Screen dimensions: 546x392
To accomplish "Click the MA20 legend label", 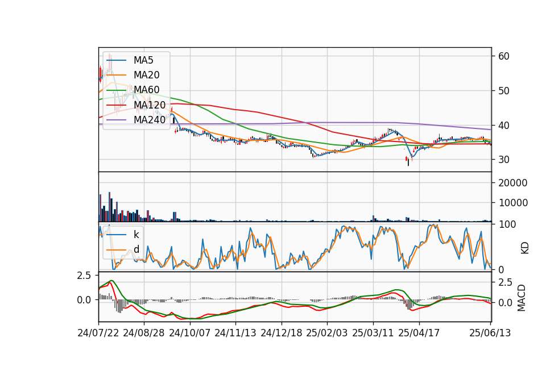I will 146,75.
